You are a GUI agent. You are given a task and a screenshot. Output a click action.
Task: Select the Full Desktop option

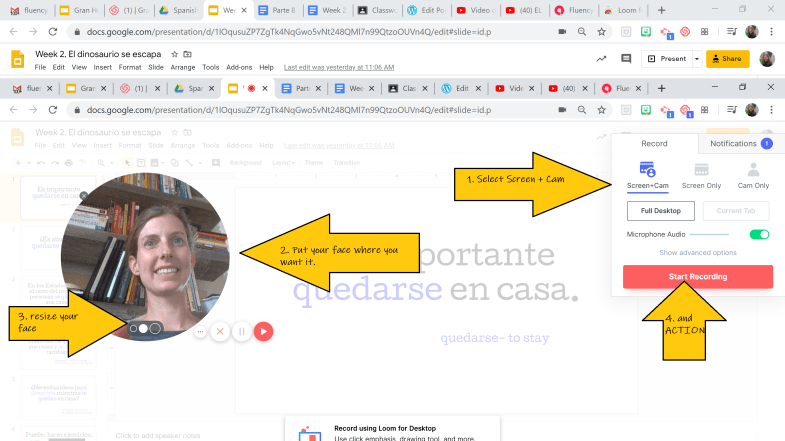pyautogui.click(x=660, y=210)
